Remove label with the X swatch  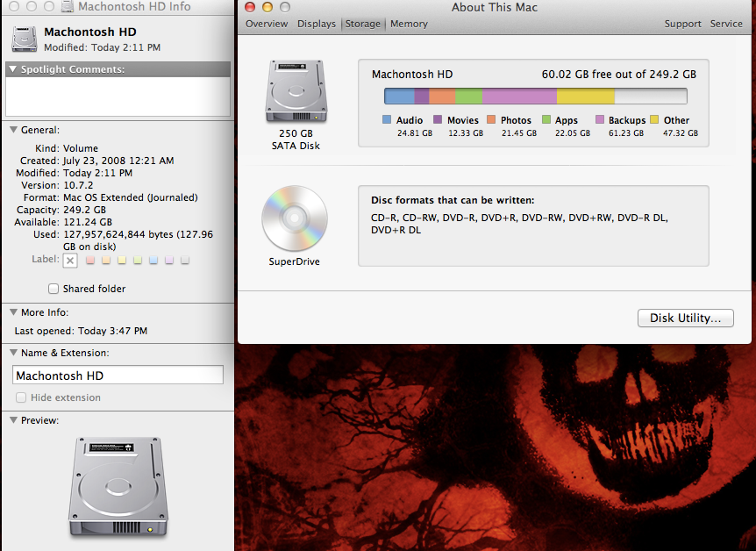point(70,261)
